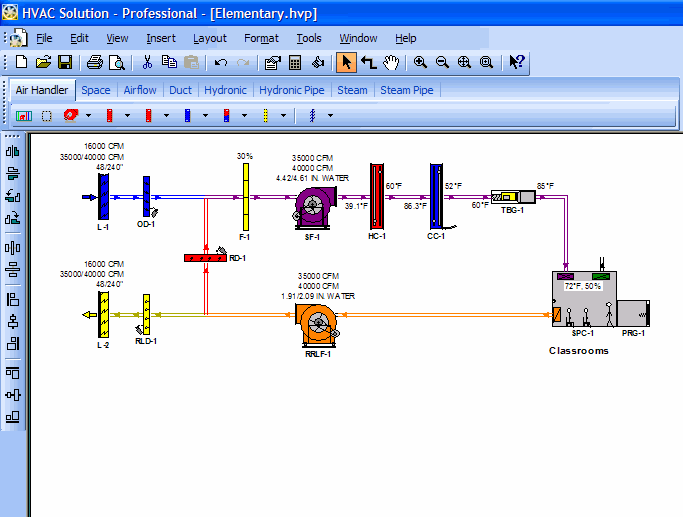683x517 pixels.
Task: Toggle the Select pointer arrow tool
Action: click(346, 62)
